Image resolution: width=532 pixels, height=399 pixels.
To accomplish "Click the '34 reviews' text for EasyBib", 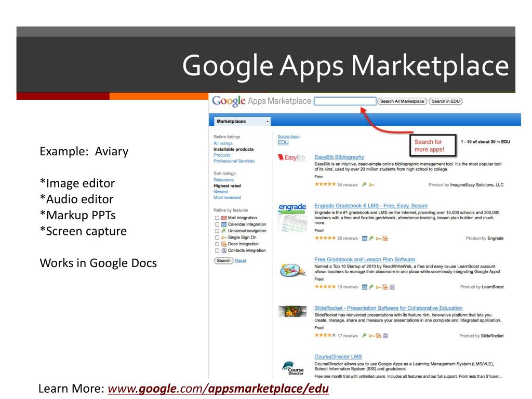I will [348, 185].
